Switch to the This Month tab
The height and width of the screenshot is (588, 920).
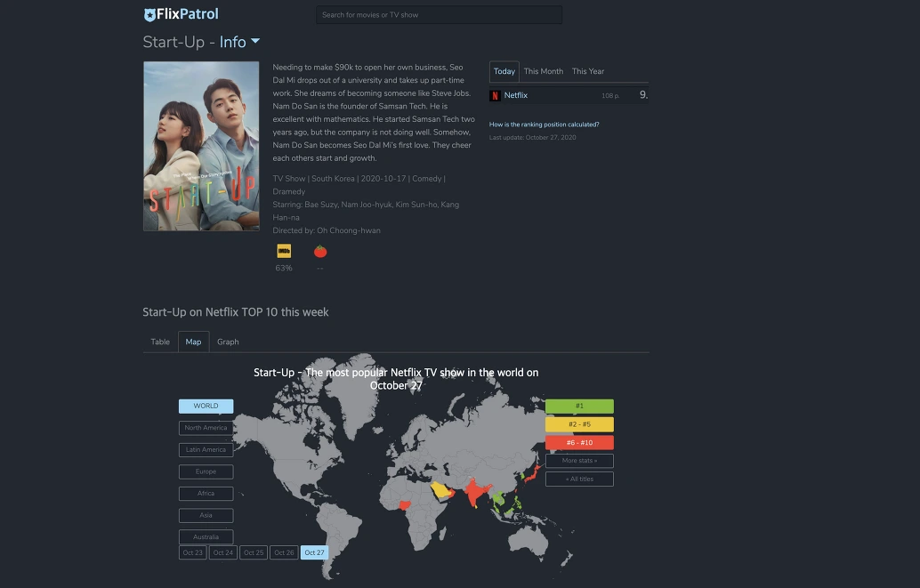(544, 71)
